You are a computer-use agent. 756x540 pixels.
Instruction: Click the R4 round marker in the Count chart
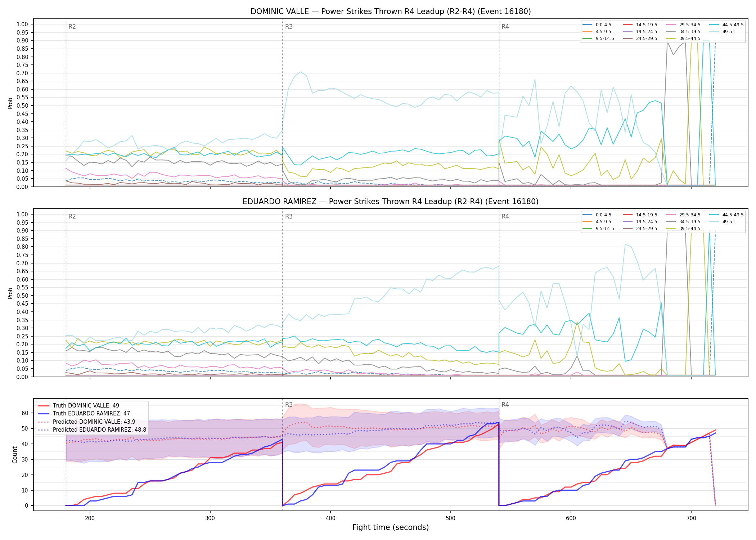505,405
